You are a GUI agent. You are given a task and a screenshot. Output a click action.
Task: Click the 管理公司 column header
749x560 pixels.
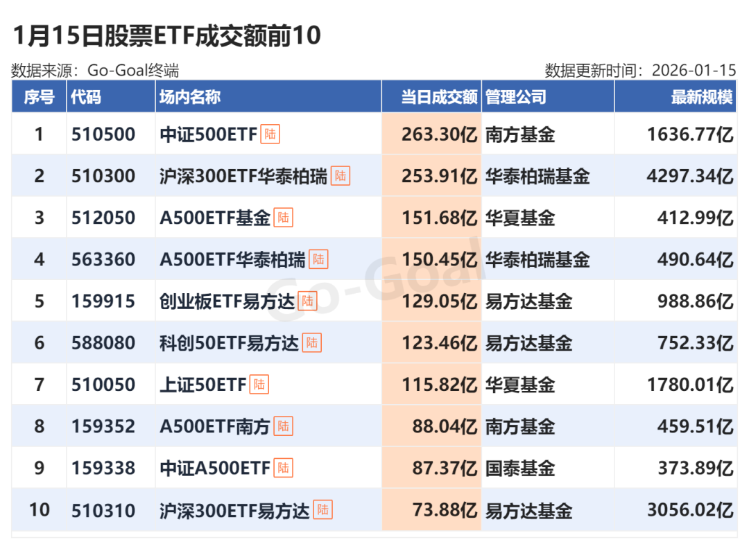[548, 97]
